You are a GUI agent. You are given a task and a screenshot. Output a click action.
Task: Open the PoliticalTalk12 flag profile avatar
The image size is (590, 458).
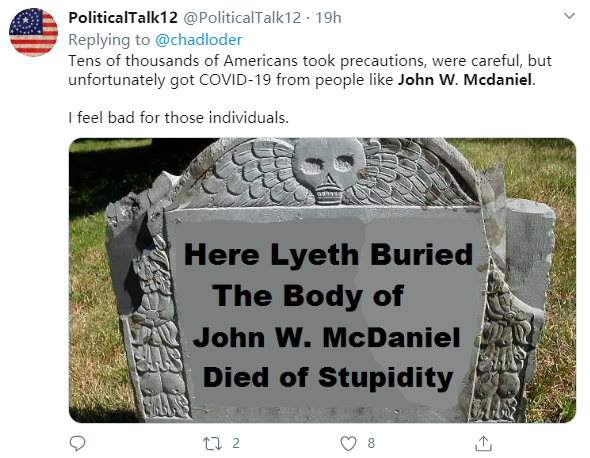click(x=33, y=32)
